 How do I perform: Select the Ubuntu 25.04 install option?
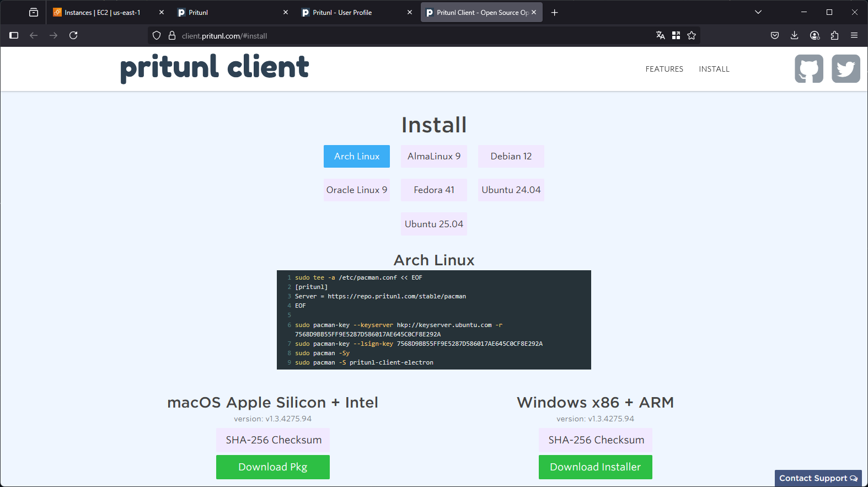point(434,224)
